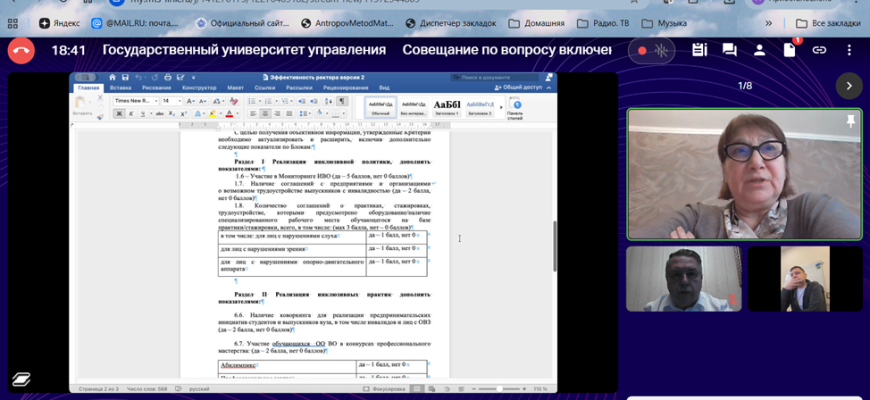Copy the meeting link via chain icon

(819, 50)
